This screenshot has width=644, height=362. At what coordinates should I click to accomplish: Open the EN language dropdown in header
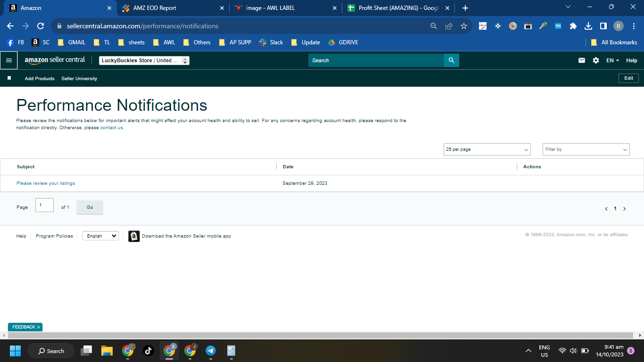pos(612,60)
